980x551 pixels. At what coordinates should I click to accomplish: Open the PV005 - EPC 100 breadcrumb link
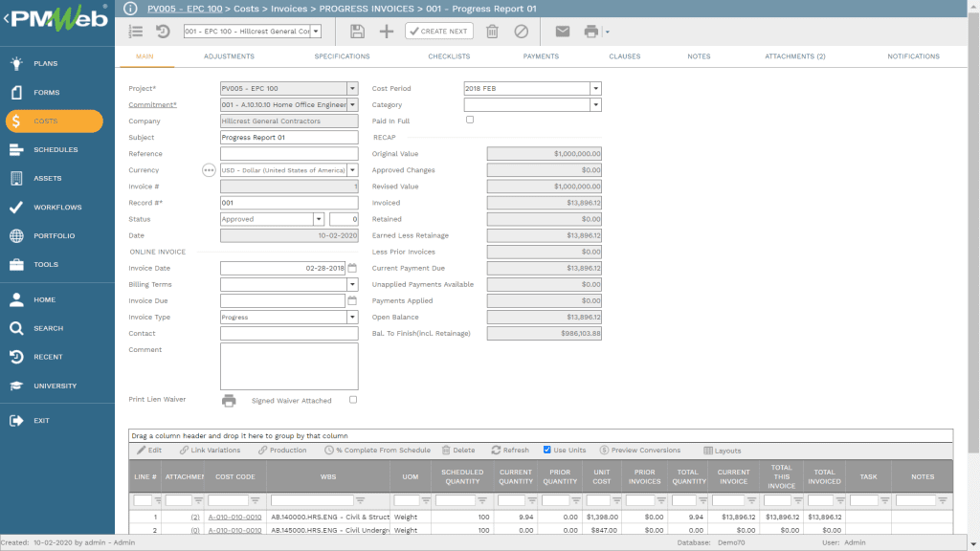(x=185, y=9)
